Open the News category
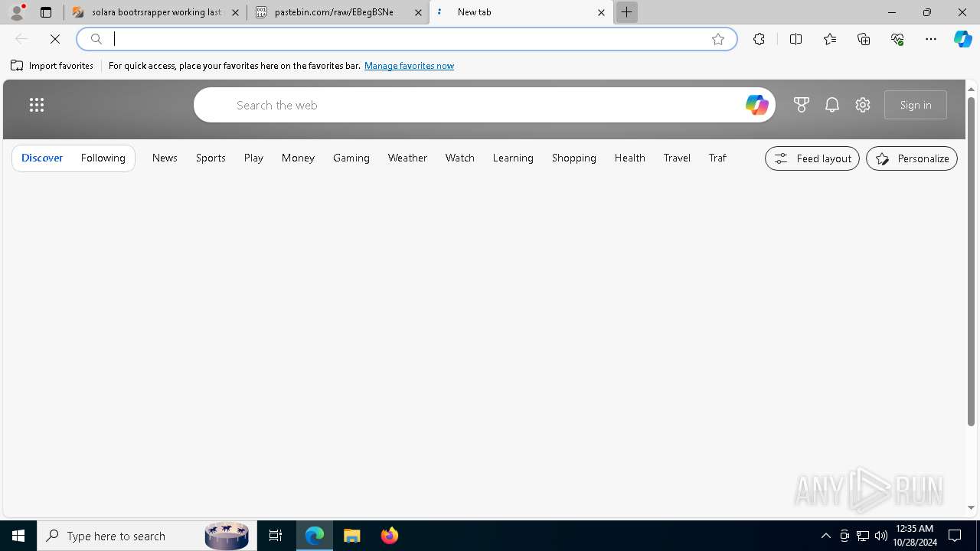The height and width of the screenshot is (551, 980). click(165, 158)
